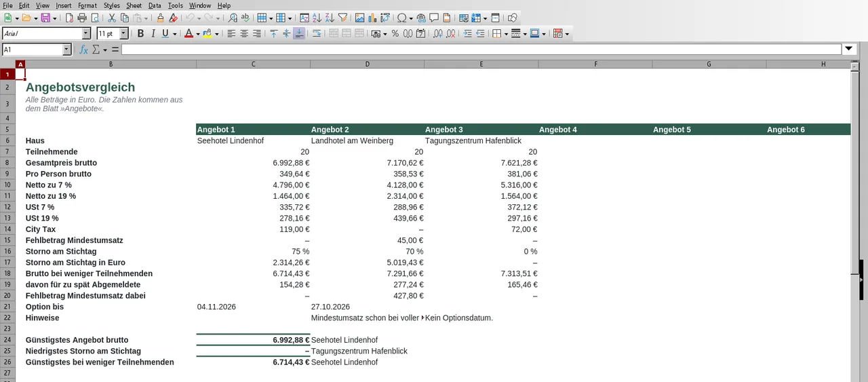Click the formula input line

click(x=481, y=50)
